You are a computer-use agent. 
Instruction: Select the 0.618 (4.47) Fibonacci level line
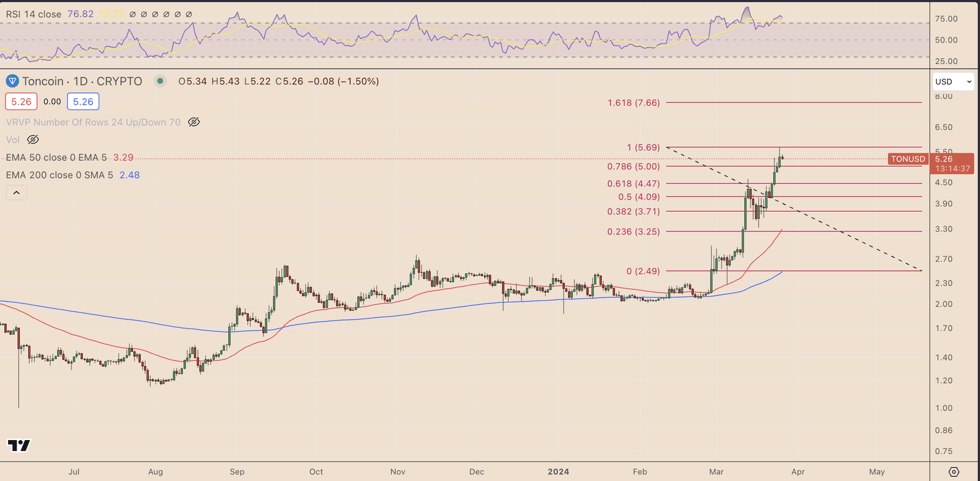tap(796, 184)
